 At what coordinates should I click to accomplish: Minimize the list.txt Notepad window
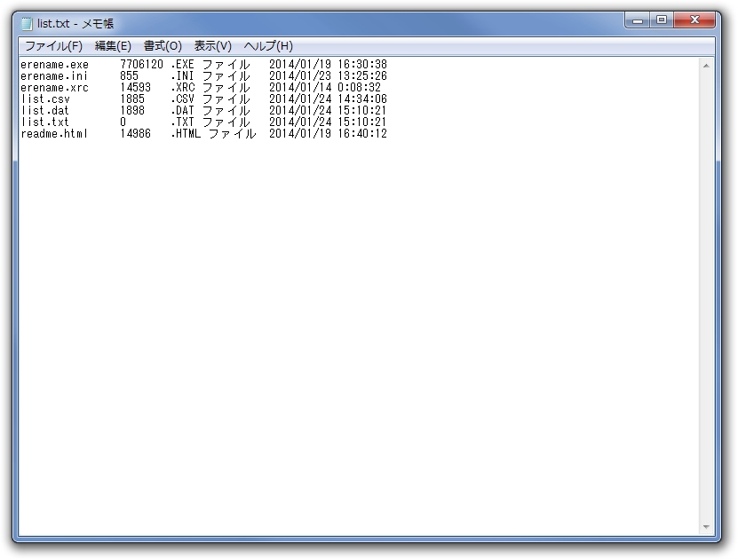[x=638, y=20]
